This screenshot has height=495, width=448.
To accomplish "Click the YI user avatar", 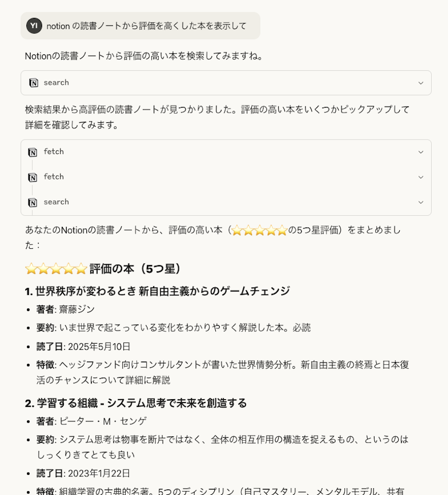I will 34,26.
